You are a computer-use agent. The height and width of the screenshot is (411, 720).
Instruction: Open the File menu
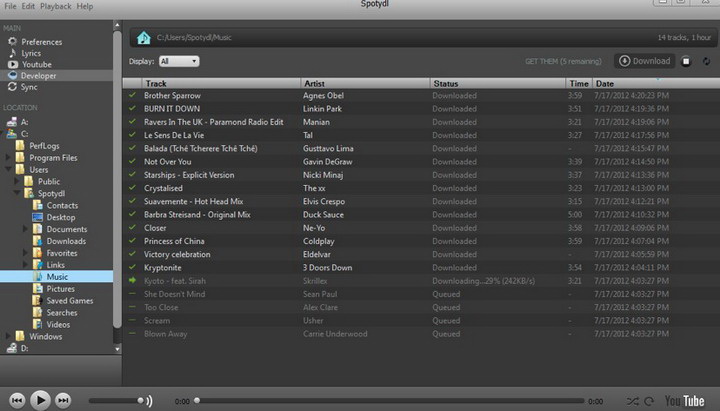click(x=10, y=6)
